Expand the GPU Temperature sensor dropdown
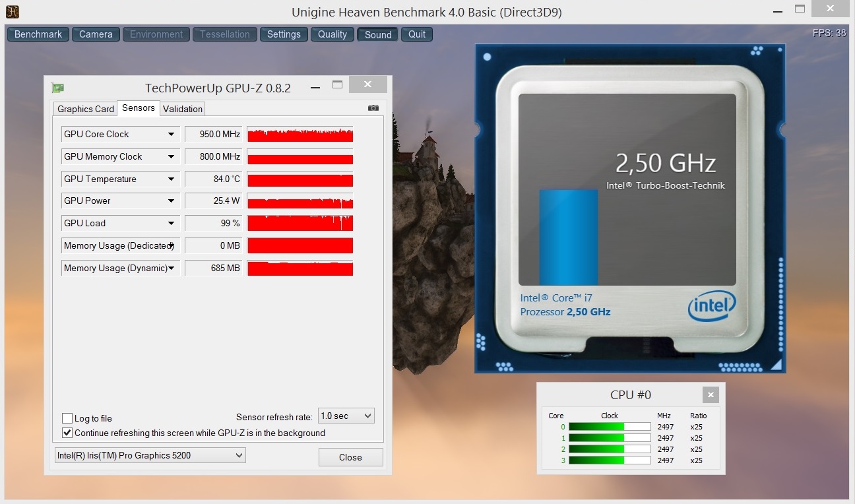Screen dimensions: 855x504 171,179
